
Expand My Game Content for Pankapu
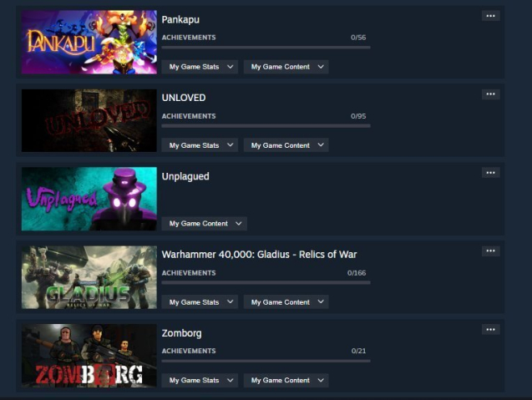tap(286, 67)
